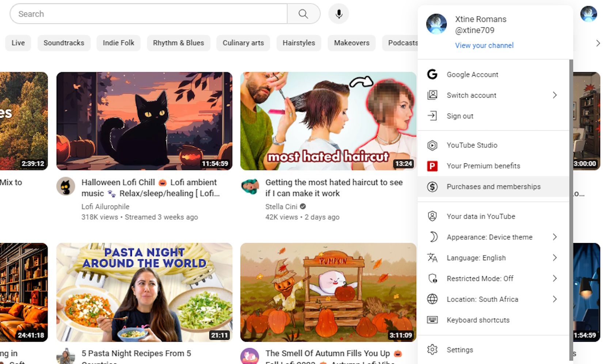Click the red Premium benefits icon

[432, 166]
